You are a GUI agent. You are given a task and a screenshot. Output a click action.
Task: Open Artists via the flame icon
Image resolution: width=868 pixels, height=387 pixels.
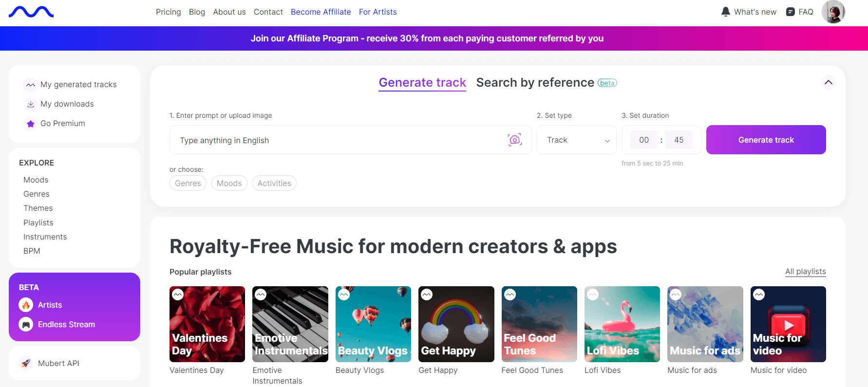(x=26, y=305)
